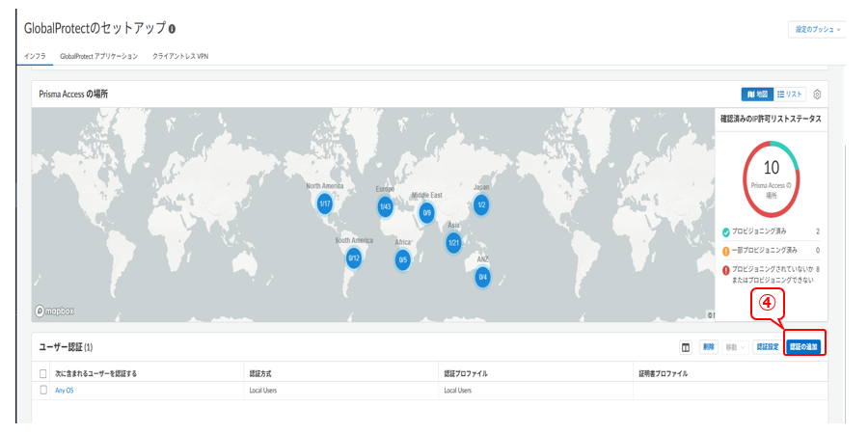868x434 pixels.
Task: Select the North America 1/17 map marker
Action: 325,203
